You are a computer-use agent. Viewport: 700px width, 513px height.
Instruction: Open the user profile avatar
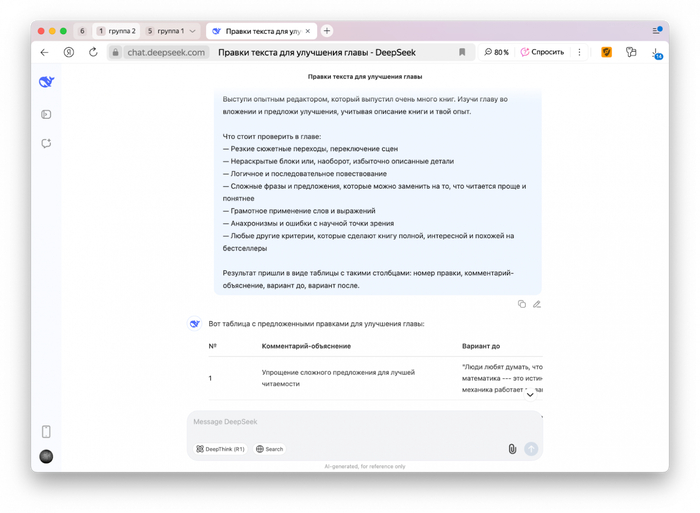click(46, 456)
